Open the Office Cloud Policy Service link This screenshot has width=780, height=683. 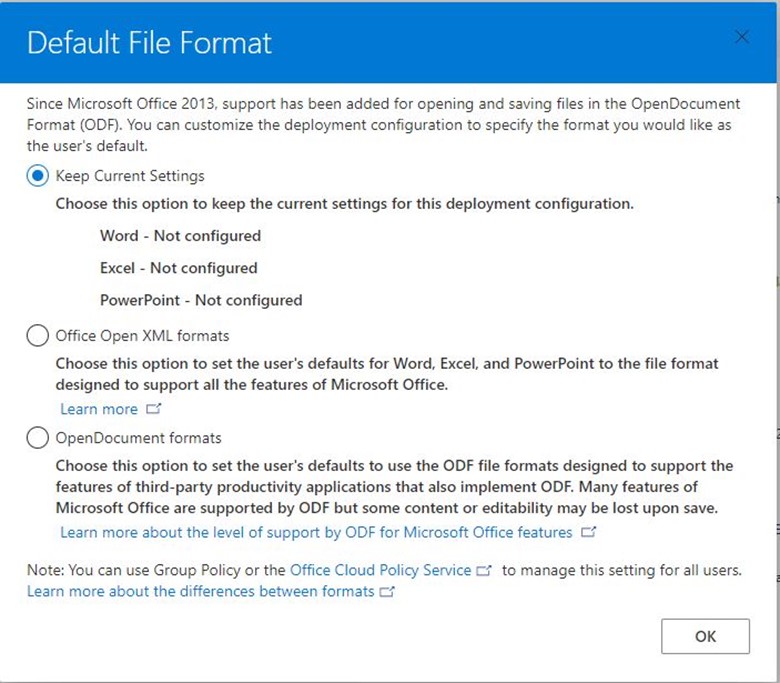[x=381, y=570]
